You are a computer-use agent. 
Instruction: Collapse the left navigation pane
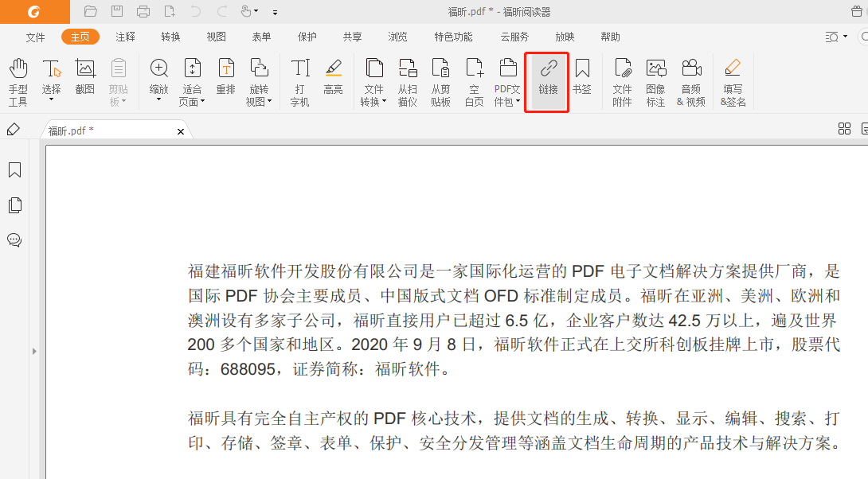coord(34,350)
